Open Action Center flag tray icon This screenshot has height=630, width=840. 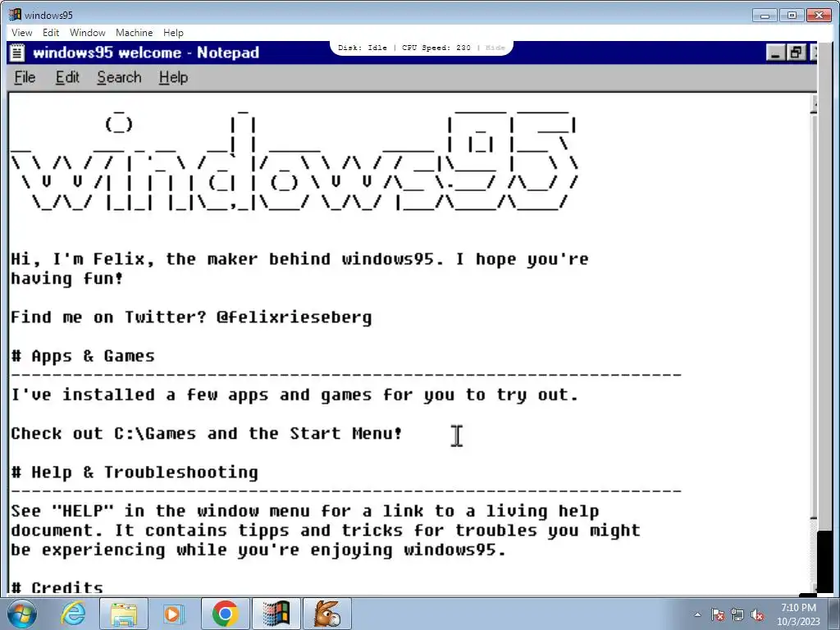click(718, 614)
